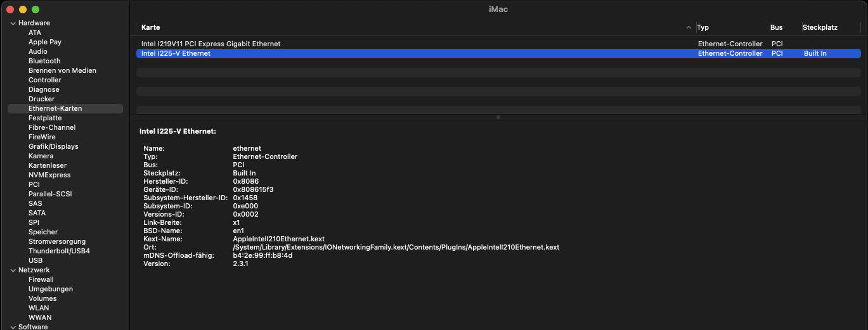Select Umgebungen under Netzwerk
The width and height of the screenshot is (868, 330).
(51, 289)
